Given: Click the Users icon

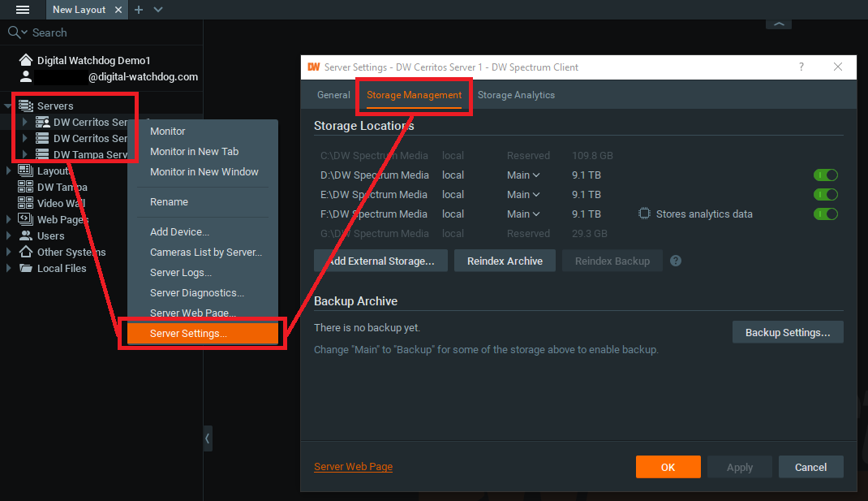Looking at the screenshot, I should (x=25, y=235).
